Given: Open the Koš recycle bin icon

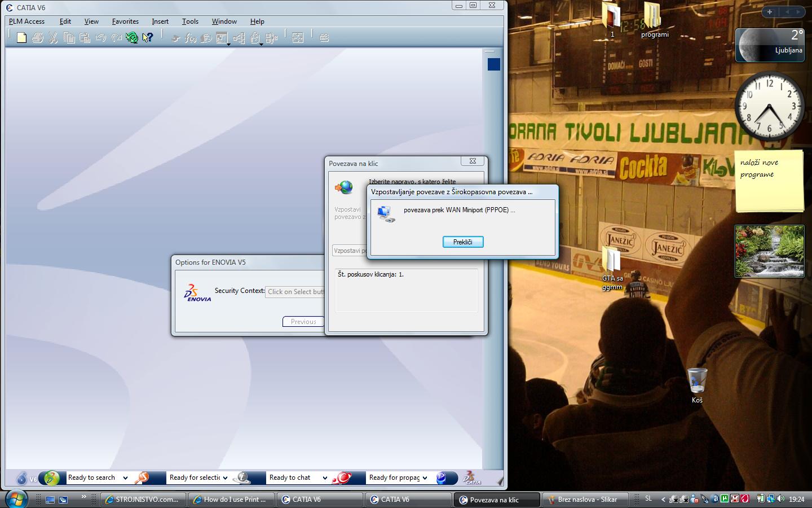Looking at the screenshot, I should pyautogui.click(x=697, y=386).
